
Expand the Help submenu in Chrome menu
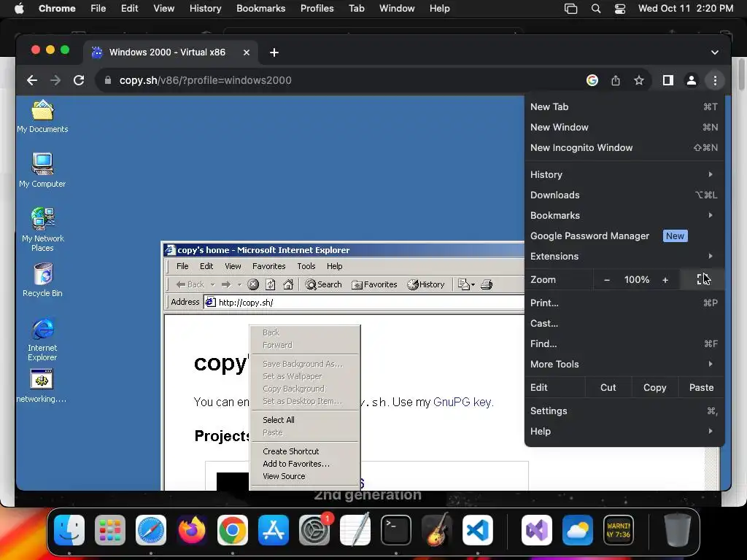pyautogui.click(x=624, y=432)
